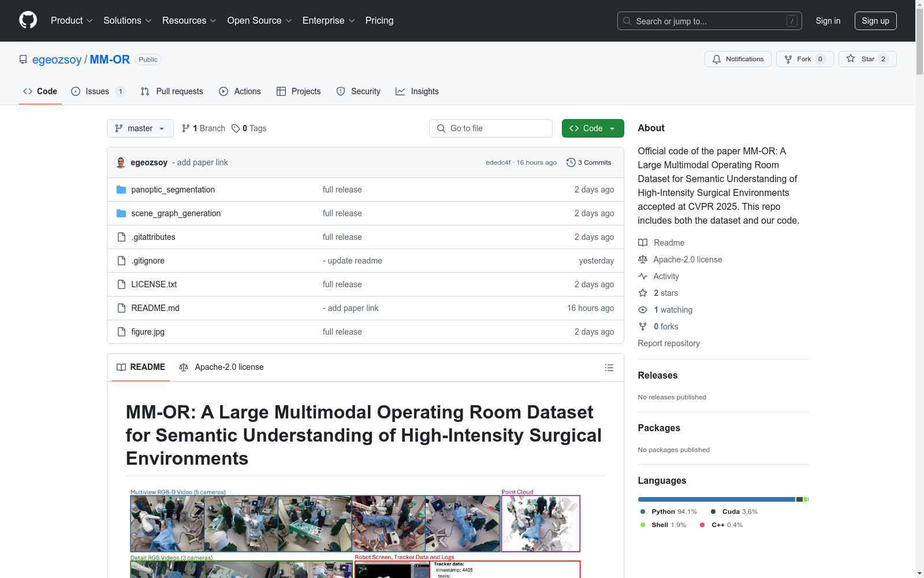Click the green Shell color dot
Screen dimensions: 924x578
coord(643,525)
